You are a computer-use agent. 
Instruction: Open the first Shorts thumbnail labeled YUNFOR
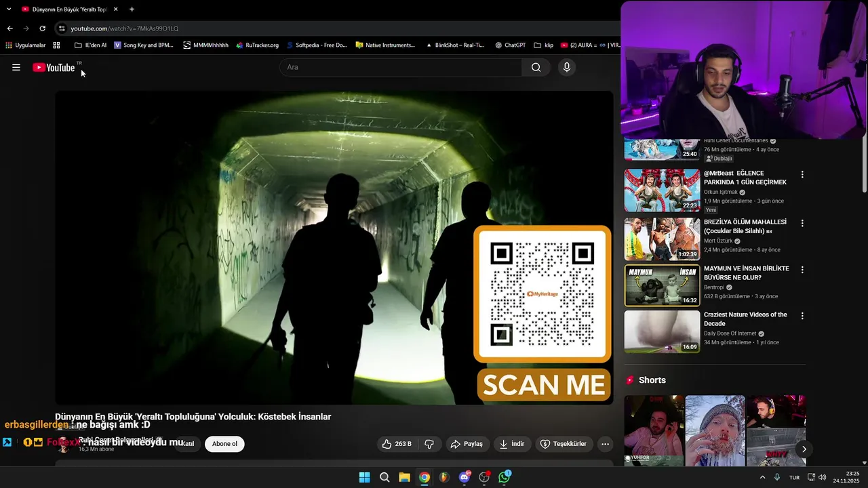654,430
